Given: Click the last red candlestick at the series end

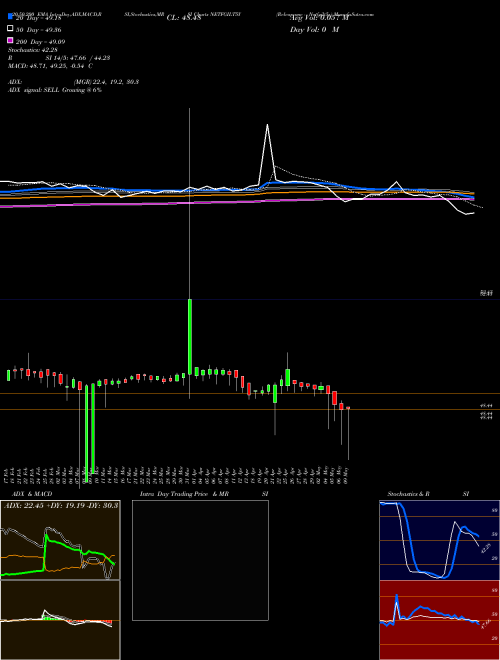Looking at the screenshot, I should click(x=348, y=408).
